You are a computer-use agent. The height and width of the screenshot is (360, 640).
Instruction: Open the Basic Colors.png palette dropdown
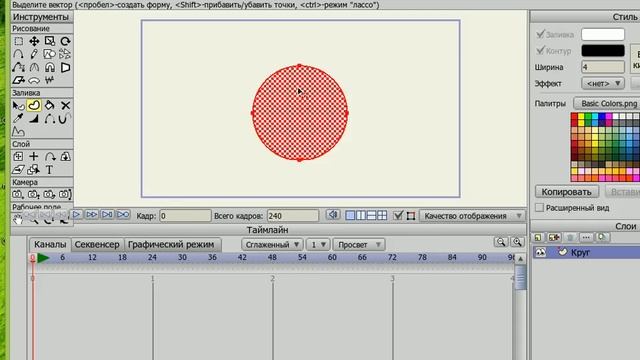(x=607, y=103)
